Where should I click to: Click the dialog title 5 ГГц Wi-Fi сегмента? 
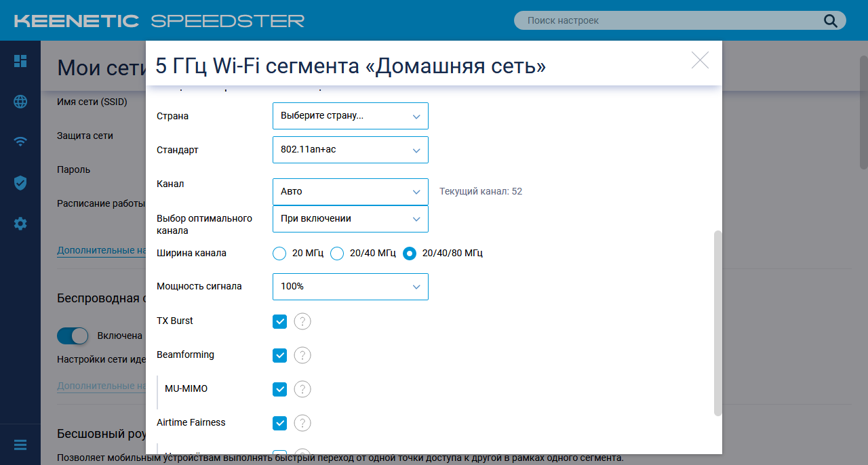(x=351, y=66)
